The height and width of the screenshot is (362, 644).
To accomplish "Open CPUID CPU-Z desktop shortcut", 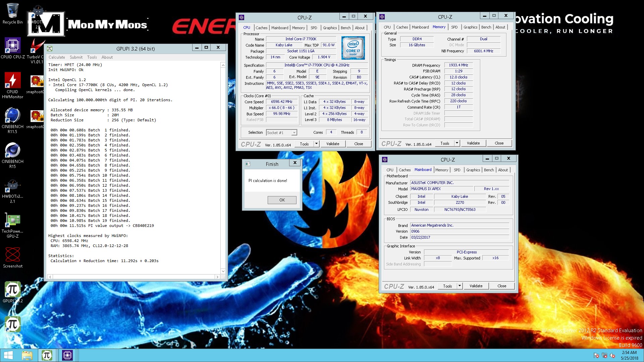I will (12, 48).
